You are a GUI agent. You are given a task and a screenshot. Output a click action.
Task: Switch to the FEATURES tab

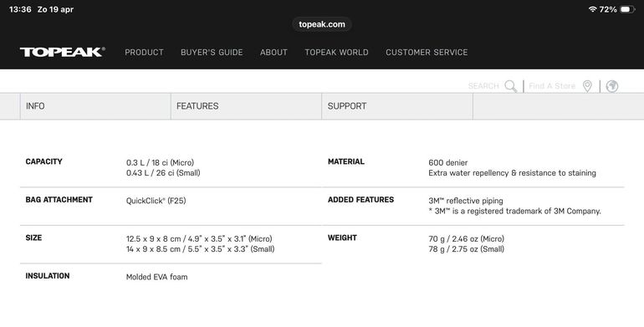(x=246, y=106)
